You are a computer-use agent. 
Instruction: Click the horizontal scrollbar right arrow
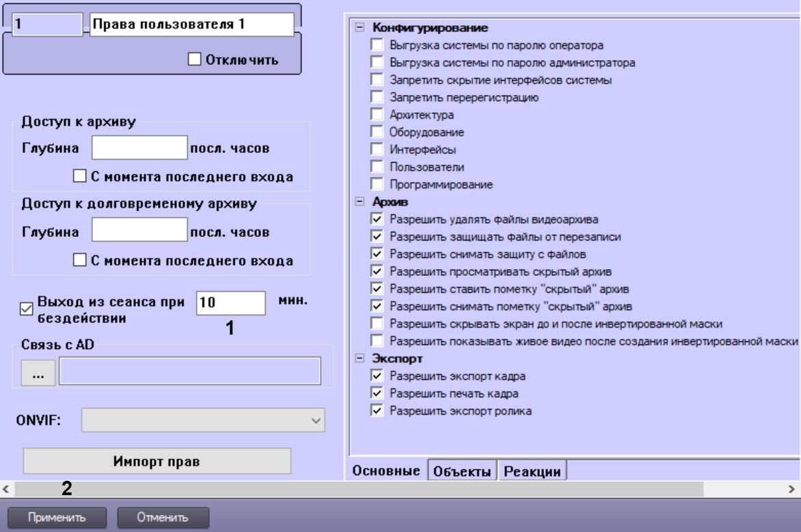tap(792, 489)
